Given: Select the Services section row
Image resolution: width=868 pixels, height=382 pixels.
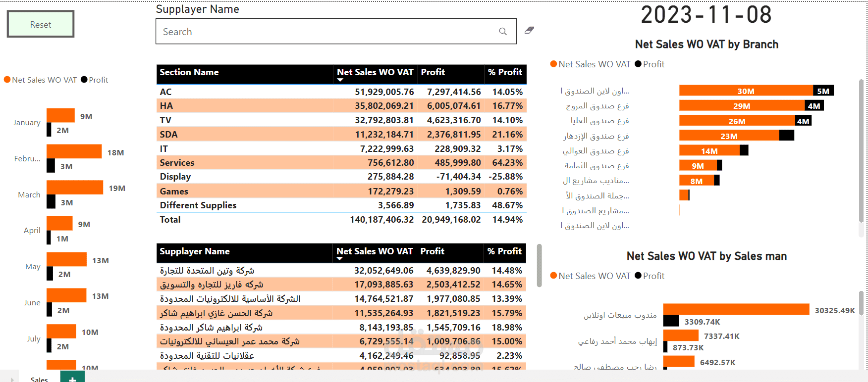Looking at the screenshot, I should [341, 163].
